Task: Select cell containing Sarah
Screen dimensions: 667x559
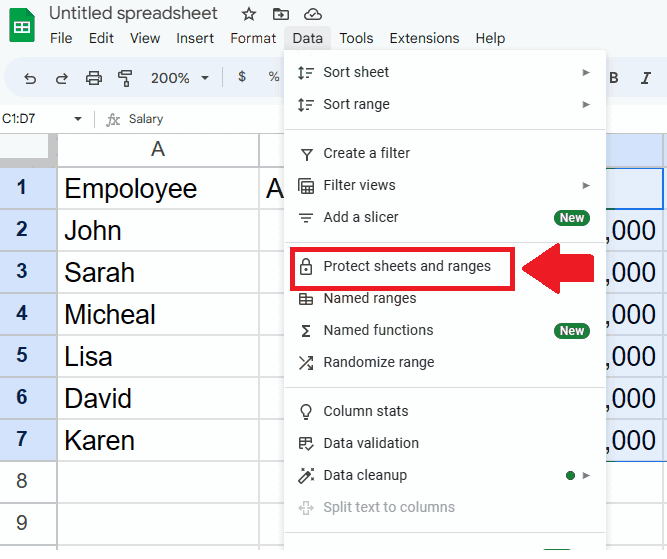Action: coord(158,272)
